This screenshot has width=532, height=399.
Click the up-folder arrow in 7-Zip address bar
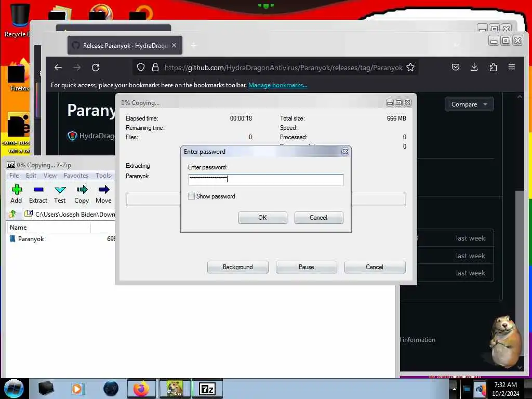(13, 214)
